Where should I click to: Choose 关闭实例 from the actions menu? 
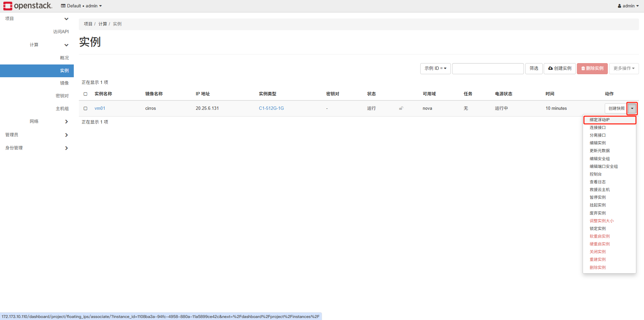tap(609, 252)
